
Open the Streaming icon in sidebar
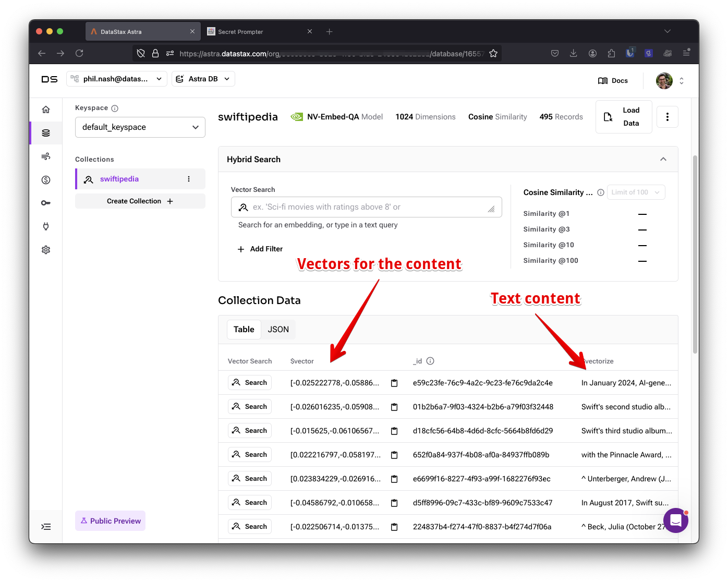coord(46,156)
